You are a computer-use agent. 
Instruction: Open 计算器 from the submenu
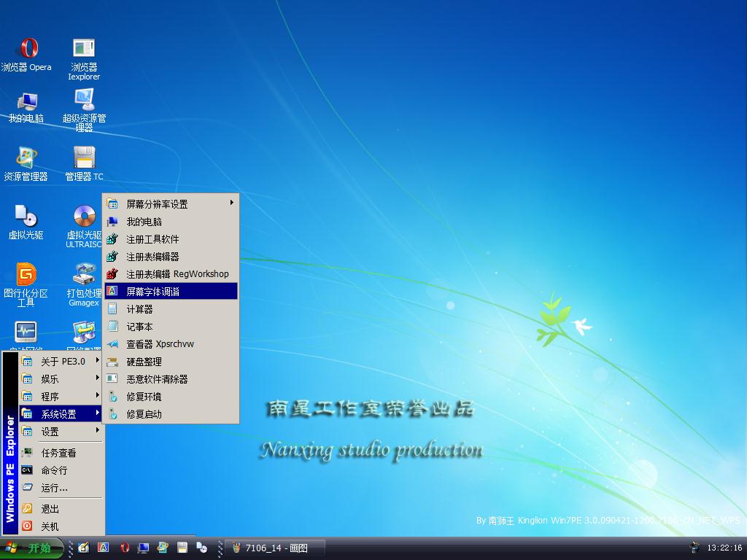tap(171, 309)
